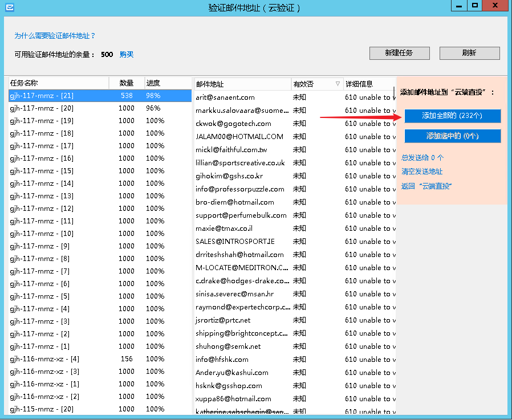
Task: Sort by the 详细信息 column header
Action: coord(369,84)
